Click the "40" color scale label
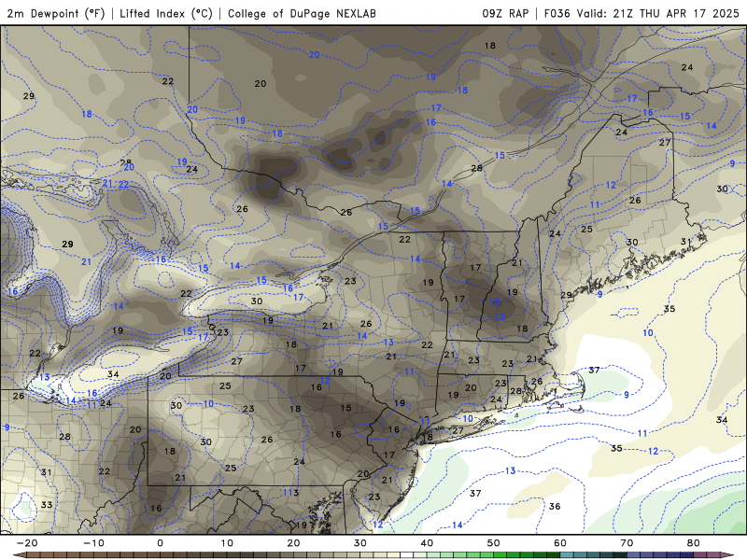 pos(427,543)
